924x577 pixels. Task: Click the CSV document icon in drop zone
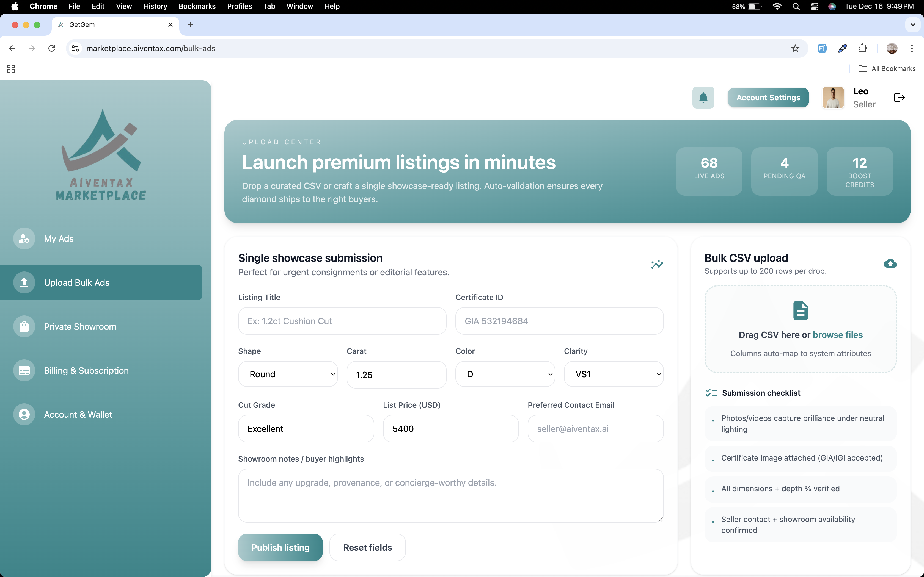(x=800, y=310)
